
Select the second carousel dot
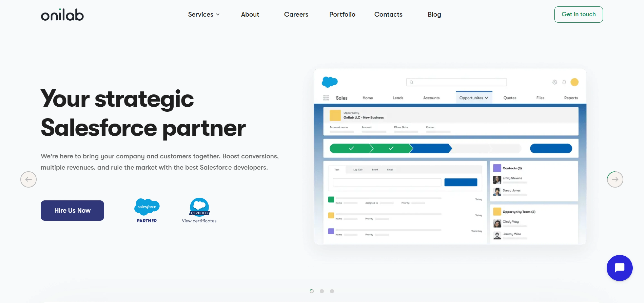click(x=322, y=291)
